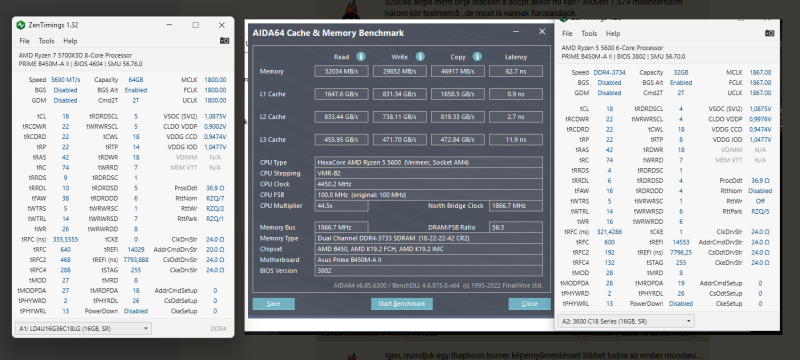The height and width of the screenshot is (360, 800).
Task: Click the Memory Type Dual Channel DDR4-3733 field
Action: point(429,238)
